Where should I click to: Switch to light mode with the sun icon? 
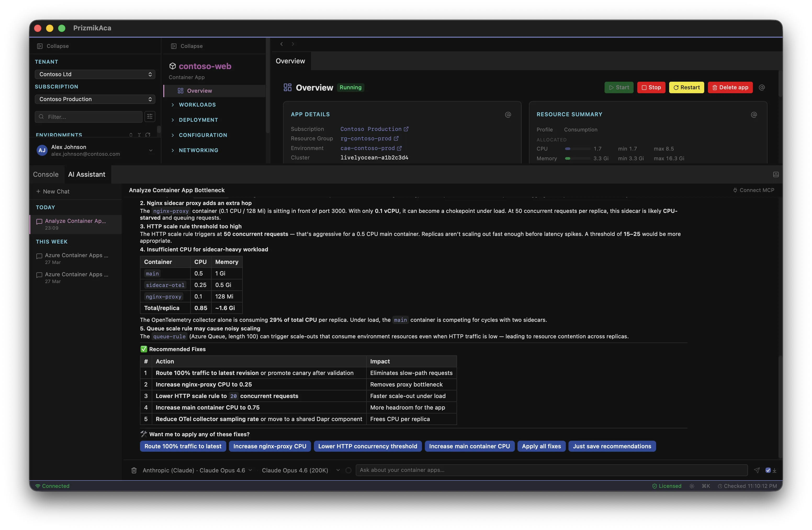pos(692,486)
